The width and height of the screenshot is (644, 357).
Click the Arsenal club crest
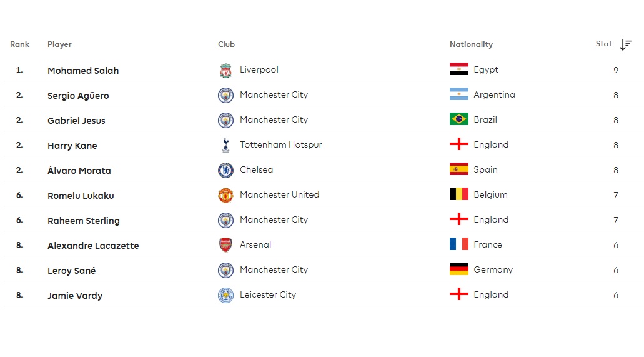click(x=225, y=245)
